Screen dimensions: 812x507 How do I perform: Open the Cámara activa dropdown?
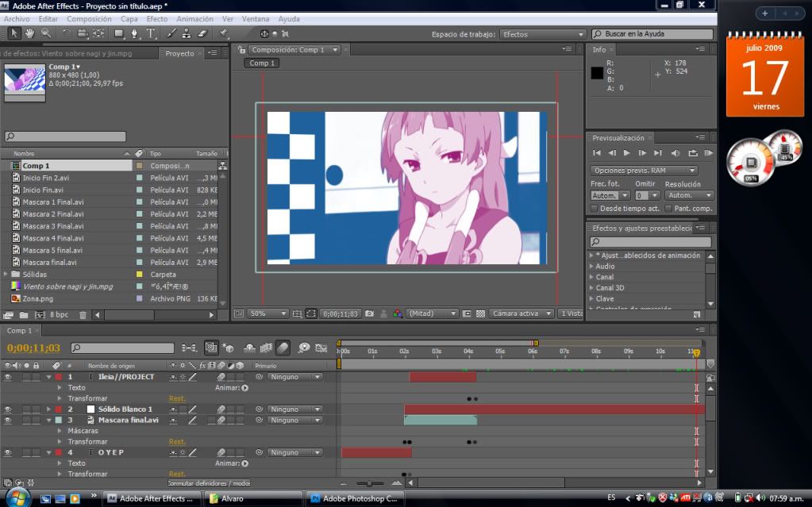click(x=521, y=313)
